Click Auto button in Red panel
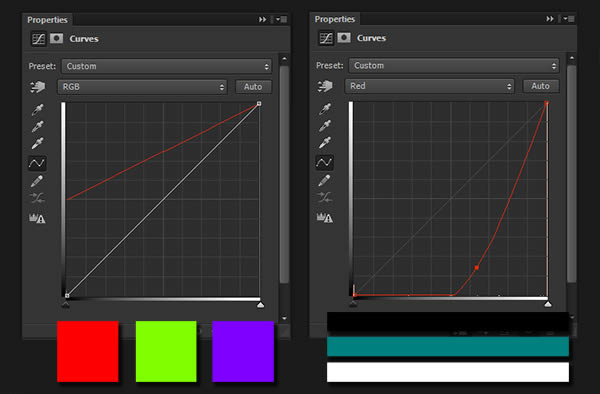600x394 pixels. pyautogui.click(x=540, y=86)
